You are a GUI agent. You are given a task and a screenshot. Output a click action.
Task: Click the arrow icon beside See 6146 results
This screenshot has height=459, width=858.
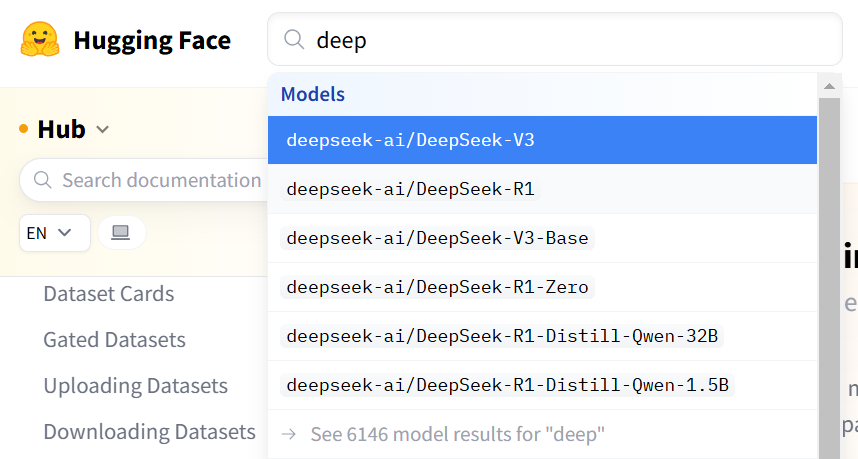pyautogui.click(x=289, y=434)
